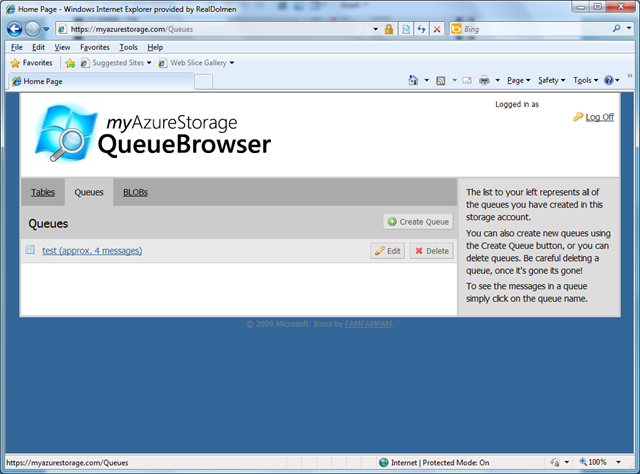Click the Favorites star button

[32, 63]
